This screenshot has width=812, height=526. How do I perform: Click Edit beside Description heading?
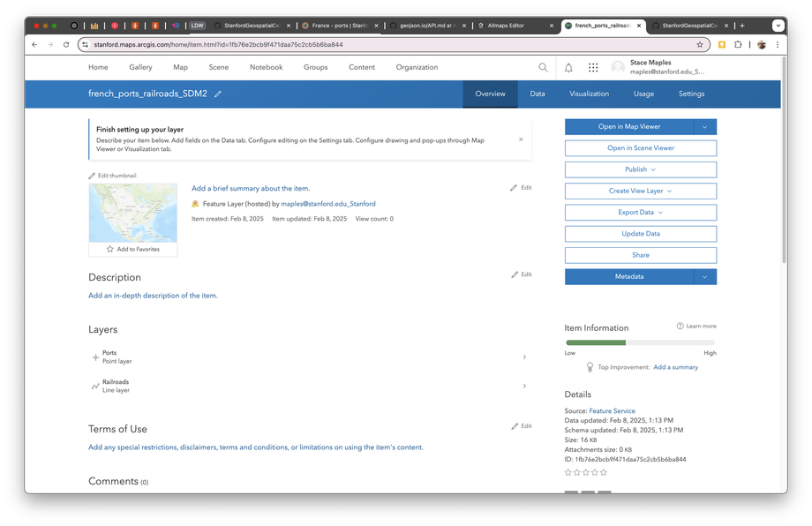point(522,274)
